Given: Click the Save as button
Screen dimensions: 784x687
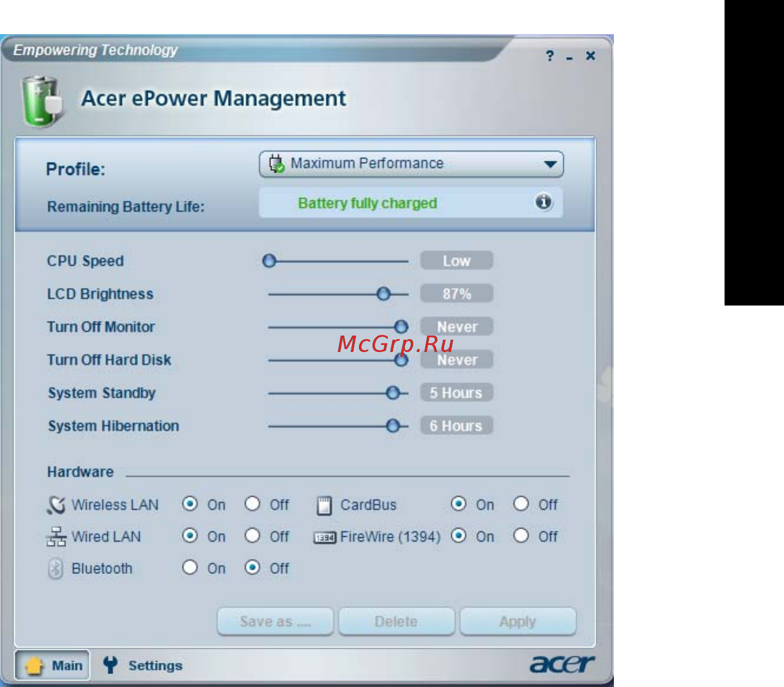Looking at the screenshot, I should tap(275, 622).
